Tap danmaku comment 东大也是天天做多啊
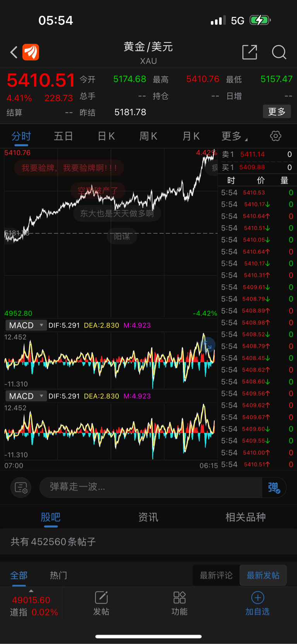Viewport: 297px width, 644px height. 117,214
